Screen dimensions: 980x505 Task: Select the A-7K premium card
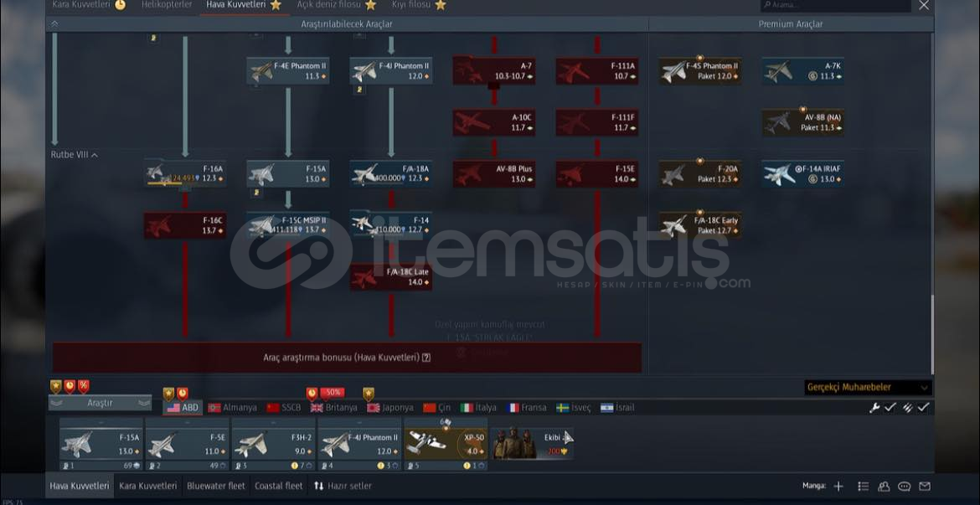(803, 70)
